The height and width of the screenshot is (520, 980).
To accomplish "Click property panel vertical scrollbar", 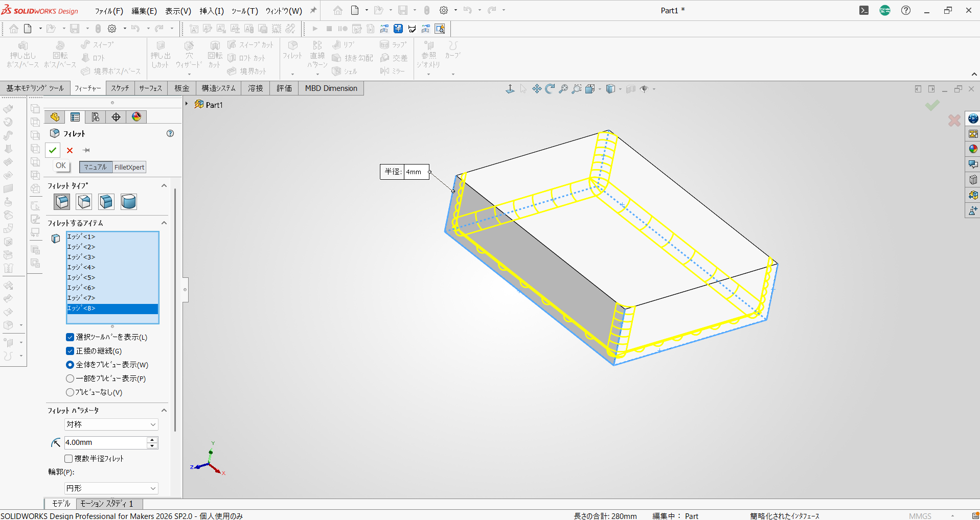I will pyautogui.click(x=175, y=310).
